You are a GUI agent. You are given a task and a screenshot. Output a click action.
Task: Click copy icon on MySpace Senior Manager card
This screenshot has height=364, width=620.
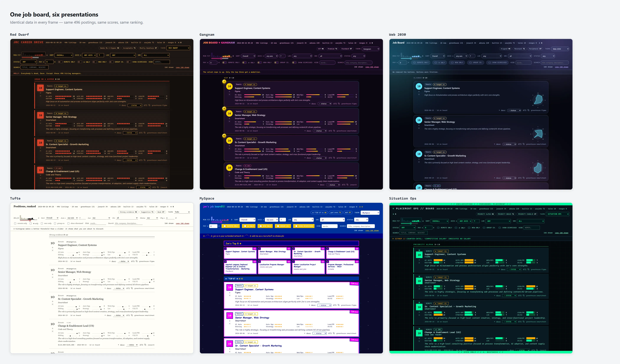334,333
